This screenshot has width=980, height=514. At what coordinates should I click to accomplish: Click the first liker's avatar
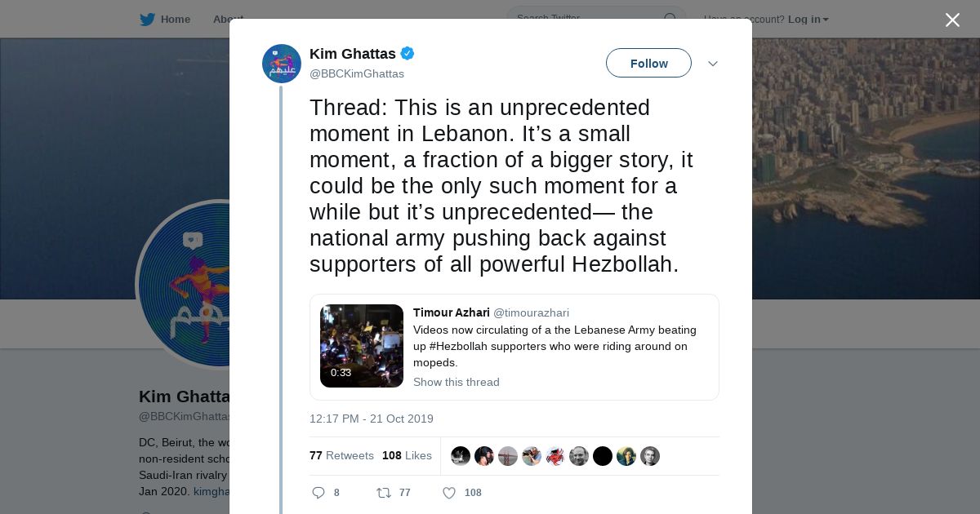[461, 456]
